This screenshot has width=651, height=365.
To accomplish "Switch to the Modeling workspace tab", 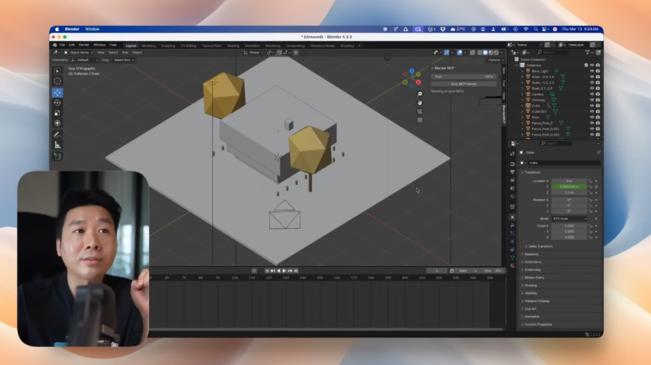I will (149, 46).
